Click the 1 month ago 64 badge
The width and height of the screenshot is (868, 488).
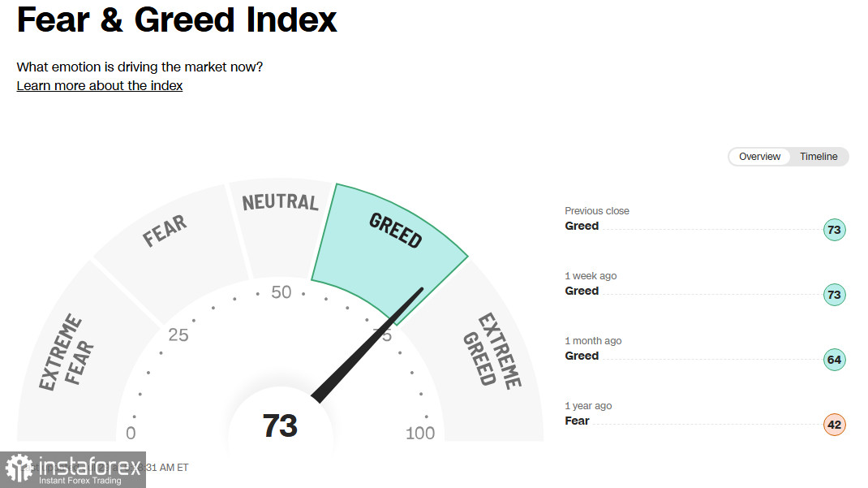834,360
